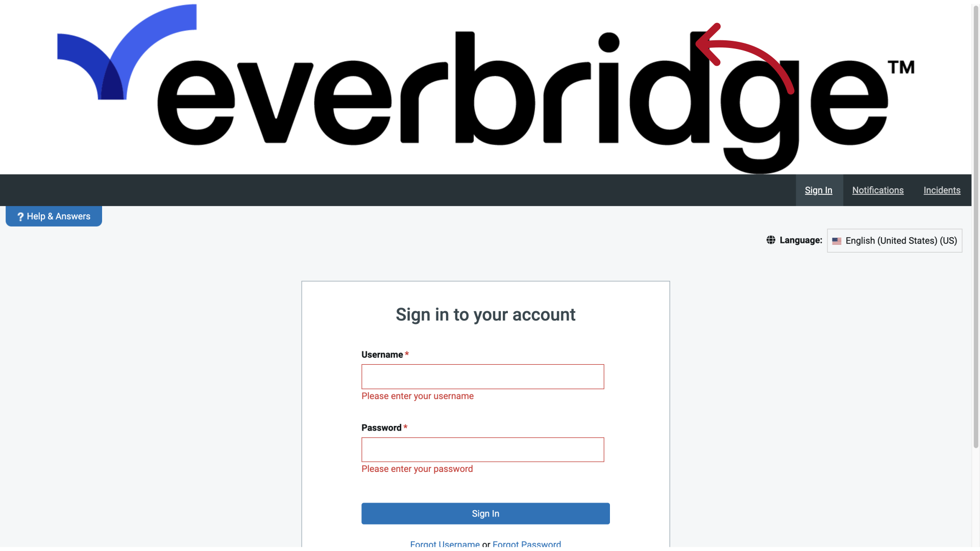980x551 pixels.
Task: Go to the Incidents tab
Action: [x=942, y=190]
